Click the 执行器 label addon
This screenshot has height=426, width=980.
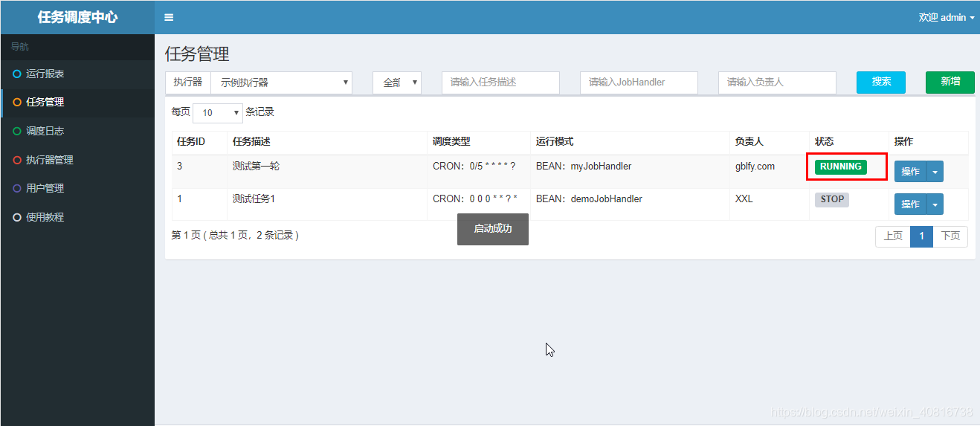coord(188,83)
